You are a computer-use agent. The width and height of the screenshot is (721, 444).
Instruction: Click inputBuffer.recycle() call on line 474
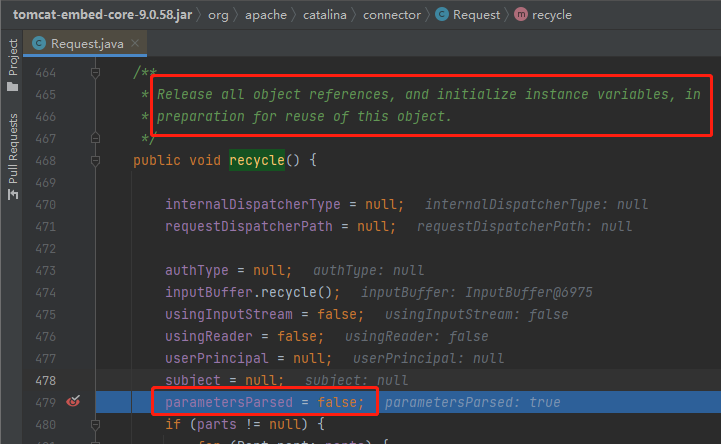coord(252,292)
